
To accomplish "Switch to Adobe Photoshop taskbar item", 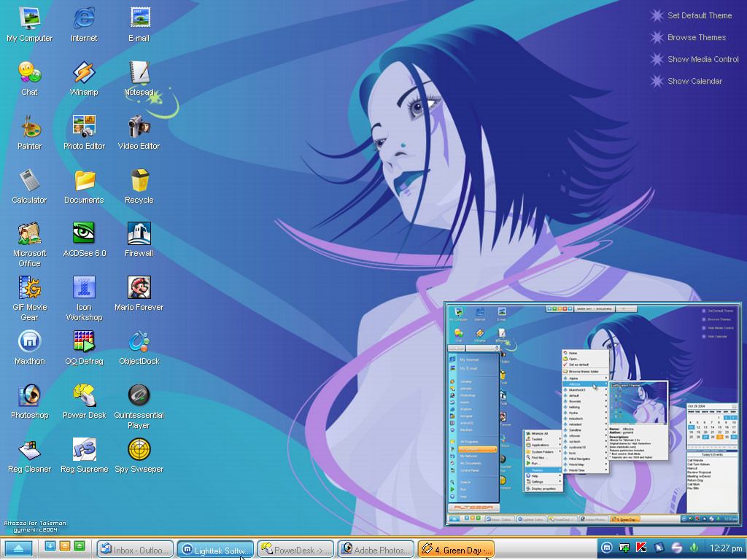I will (x=376, y=550).
